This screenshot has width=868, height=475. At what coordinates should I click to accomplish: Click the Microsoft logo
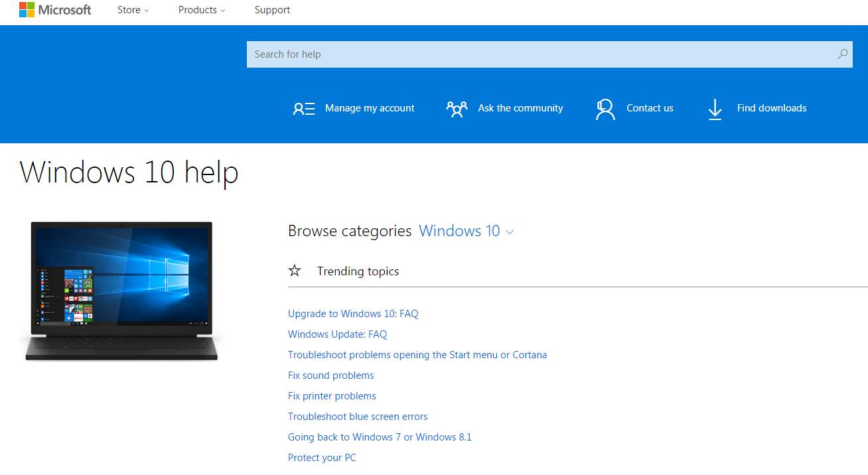[55, 9]
